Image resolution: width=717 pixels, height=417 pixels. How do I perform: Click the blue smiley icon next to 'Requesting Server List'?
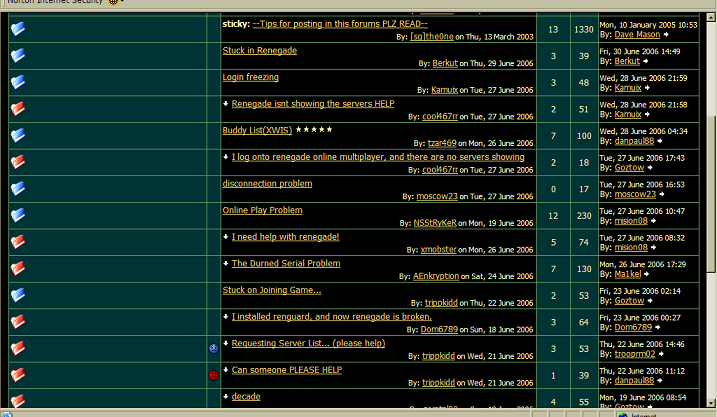[213, 348]
